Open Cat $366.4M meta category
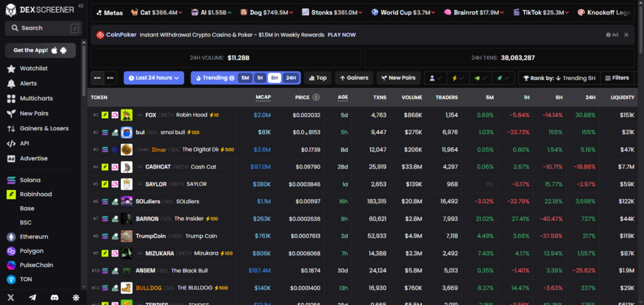Image resolution: width=644 pixels, height=305 pixels. pos(156,13)
